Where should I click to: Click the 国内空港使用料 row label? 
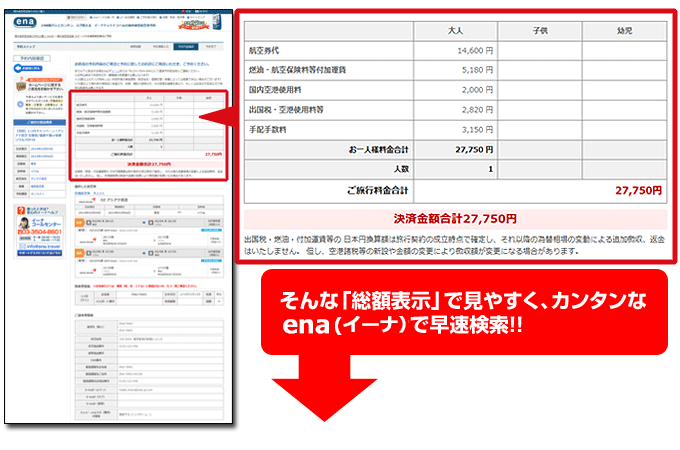[x=275, y=90]
